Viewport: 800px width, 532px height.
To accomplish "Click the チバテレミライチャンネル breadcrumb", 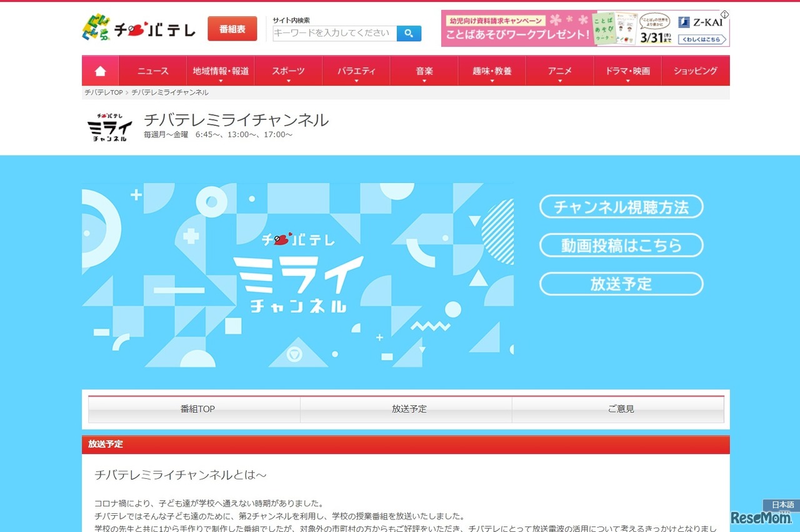I will (x=170, y=92).
